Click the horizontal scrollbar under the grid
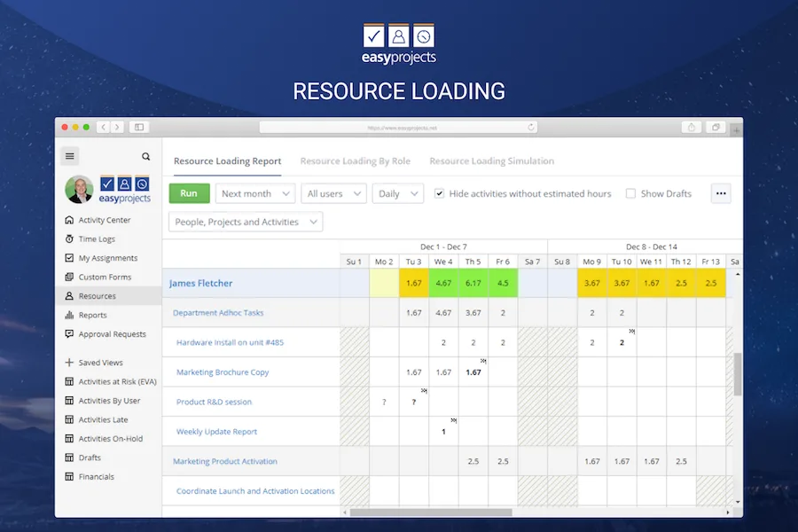This screenshot has width=798, height=532. pyautogui.click(x=431, y=512)
